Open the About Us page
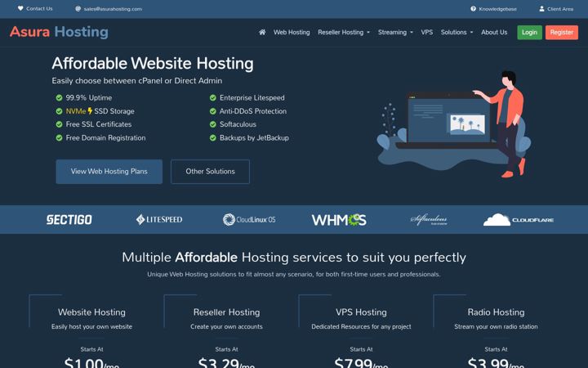 pyautogui.click(x=494, y=32)
